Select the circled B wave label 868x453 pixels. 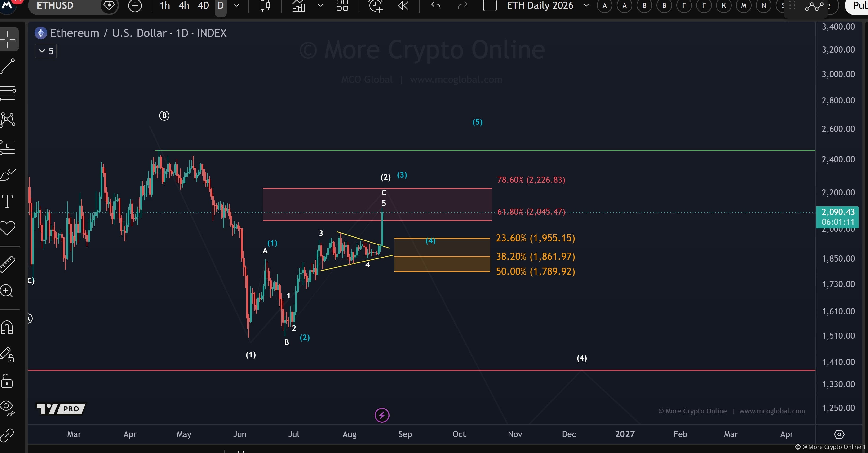pos(164,115)
